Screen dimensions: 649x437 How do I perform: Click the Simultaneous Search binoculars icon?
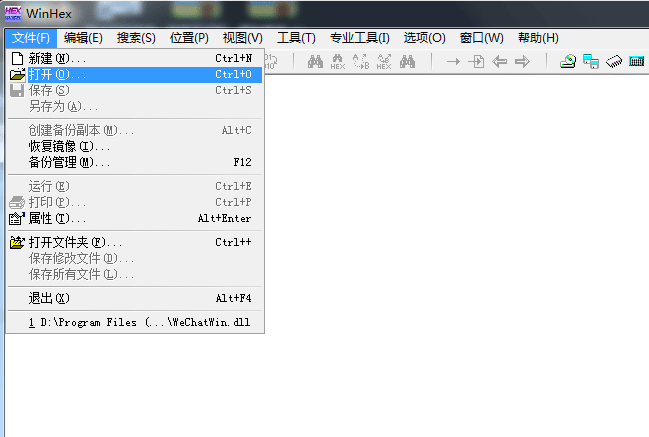point(407,62)
